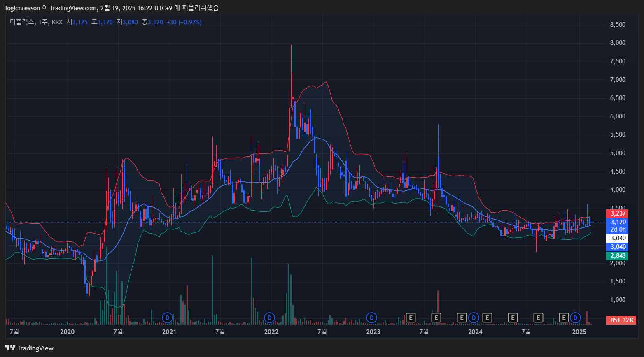Image resolution: width=644 pixels, height=357 pixels.
Task: Select the blue 3,120 current price label
Action: click(x=617, y=222)
